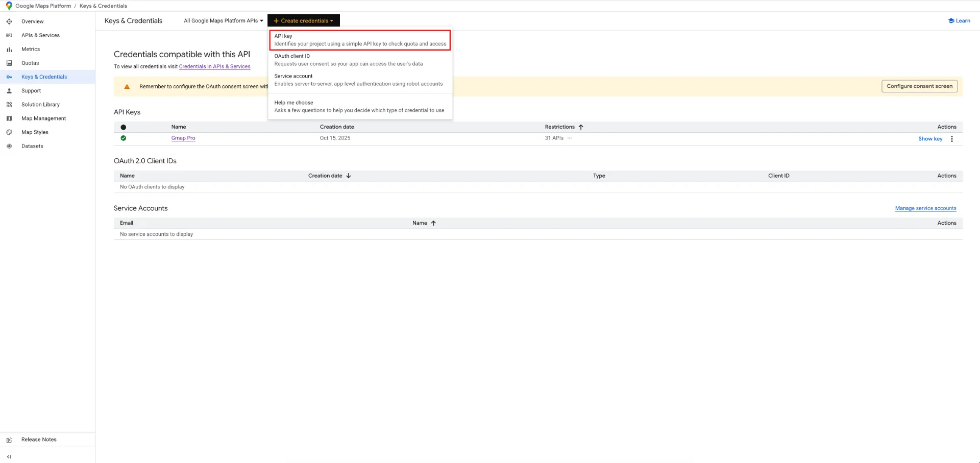Click the black status dot in API Keys header
The image size is (980, 463).
(124, 127)
